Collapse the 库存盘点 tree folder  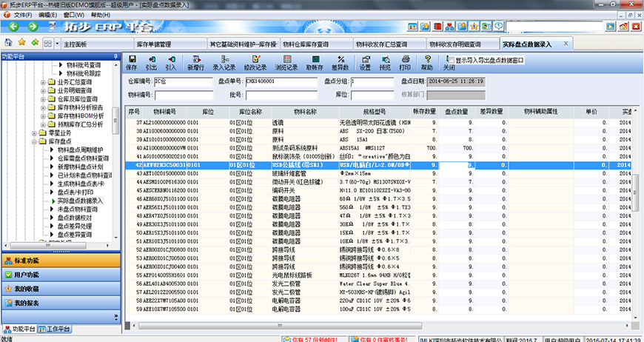point(34,141)
